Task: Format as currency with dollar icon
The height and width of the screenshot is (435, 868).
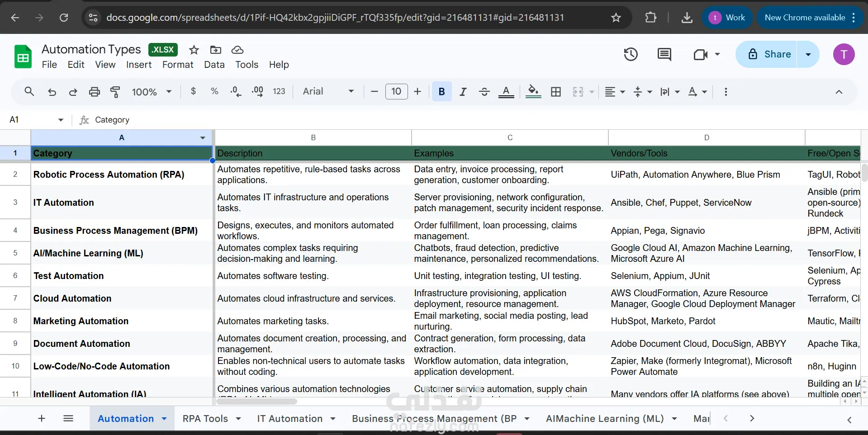Action: 193,91
